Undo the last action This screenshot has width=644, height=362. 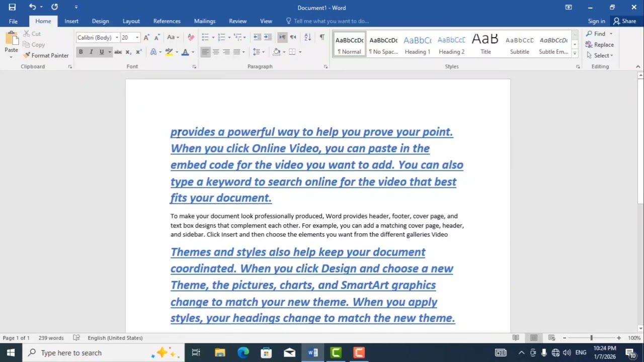coord(32,7)
